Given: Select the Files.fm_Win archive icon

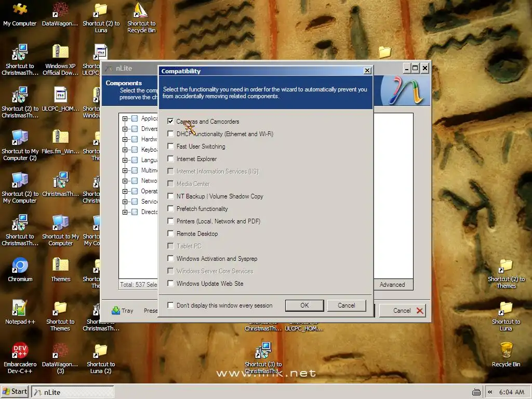Looking at the screenshot, I should click(60, 142).
